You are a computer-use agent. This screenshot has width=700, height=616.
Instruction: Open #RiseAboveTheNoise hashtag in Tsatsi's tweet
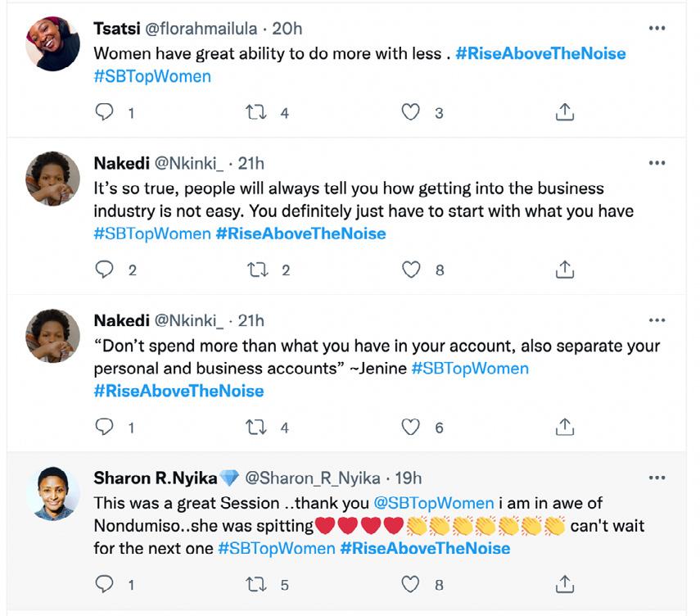(x=540, y=53)
